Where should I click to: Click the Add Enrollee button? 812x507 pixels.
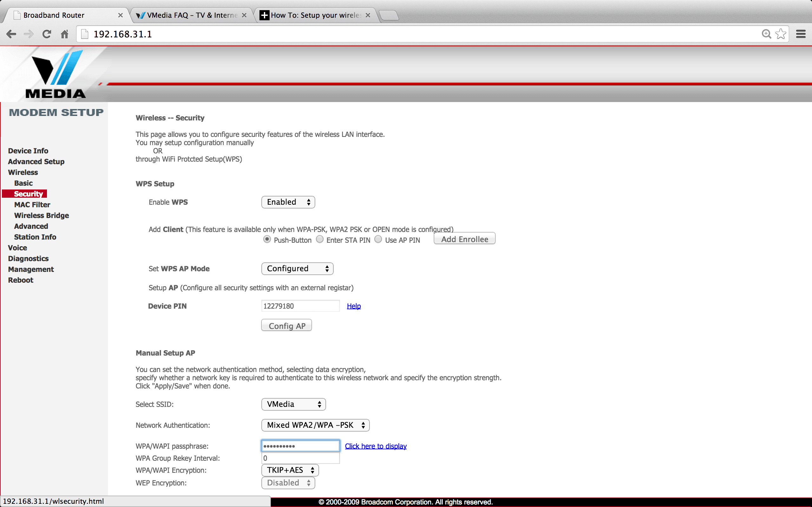coord(464,239)
